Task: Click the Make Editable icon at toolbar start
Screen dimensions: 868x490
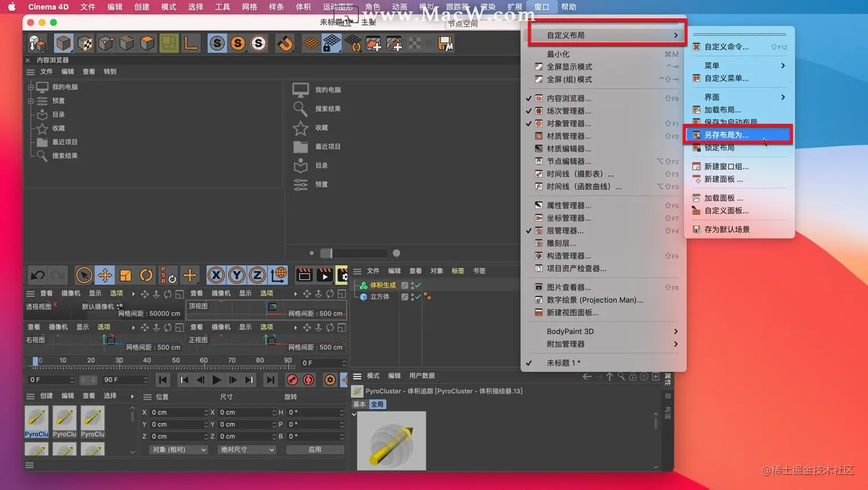Action: (37, 43)
